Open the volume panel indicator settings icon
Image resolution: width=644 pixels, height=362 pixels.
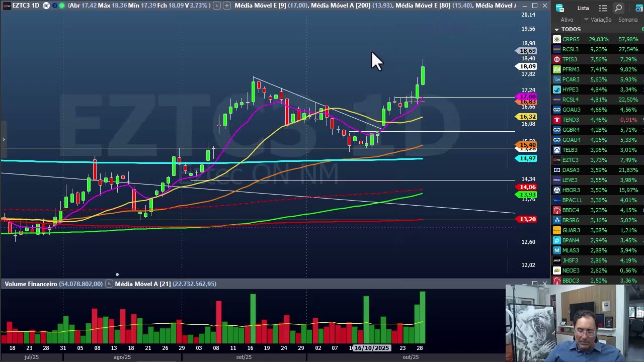point(109,284)
